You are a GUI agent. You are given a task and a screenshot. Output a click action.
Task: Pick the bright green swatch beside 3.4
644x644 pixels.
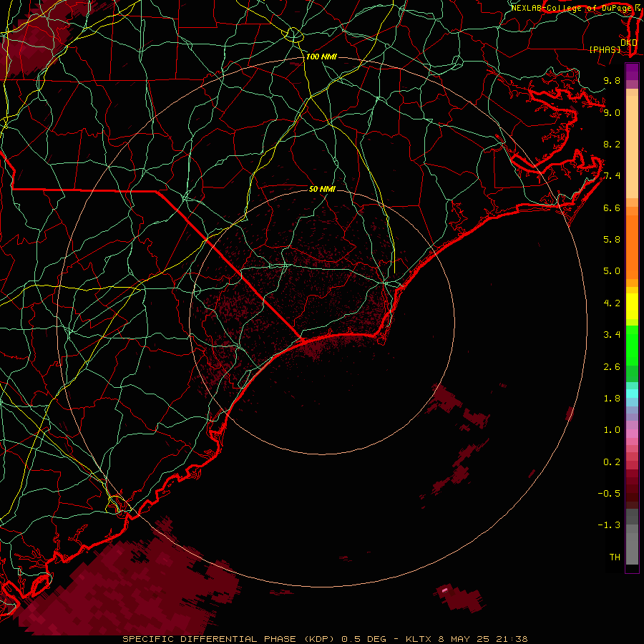(632, 345)
